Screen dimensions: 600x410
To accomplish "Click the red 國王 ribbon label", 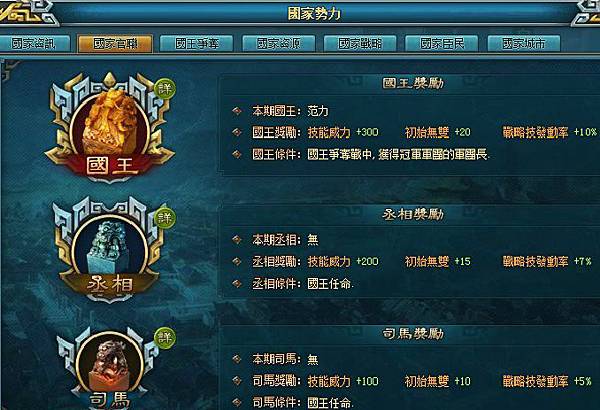I will click(x=110, y=167).
